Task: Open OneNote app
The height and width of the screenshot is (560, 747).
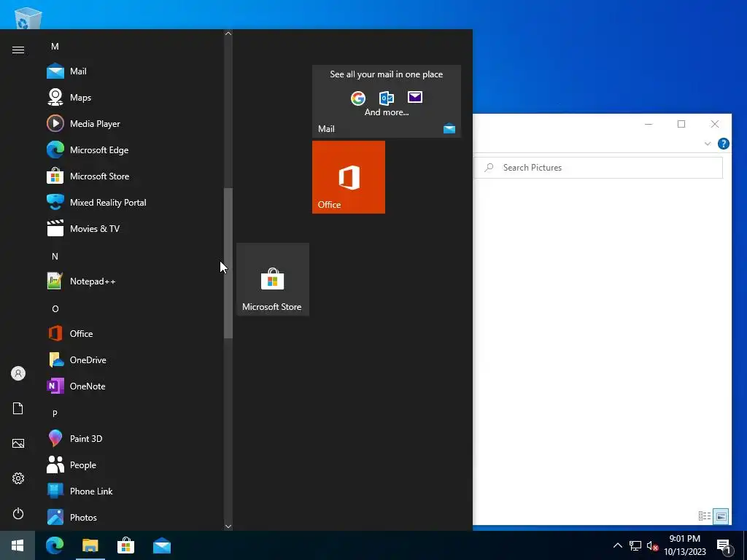Action: point(133,386)
